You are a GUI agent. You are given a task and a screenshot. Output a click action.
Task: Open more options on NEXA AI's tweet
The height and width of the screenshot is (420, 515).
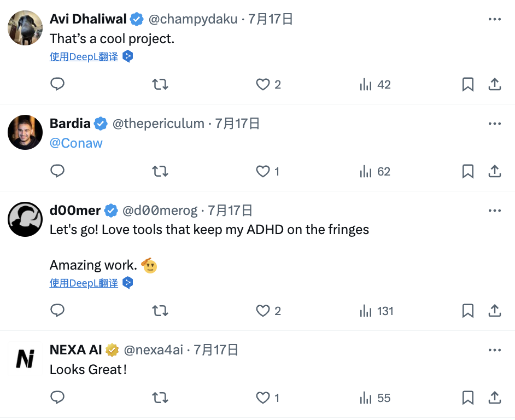point(494,350)
